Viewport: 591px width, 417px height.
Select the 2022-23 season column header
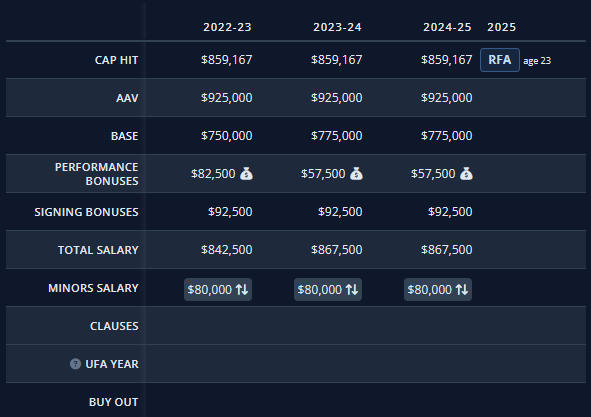tap(227, 27)
